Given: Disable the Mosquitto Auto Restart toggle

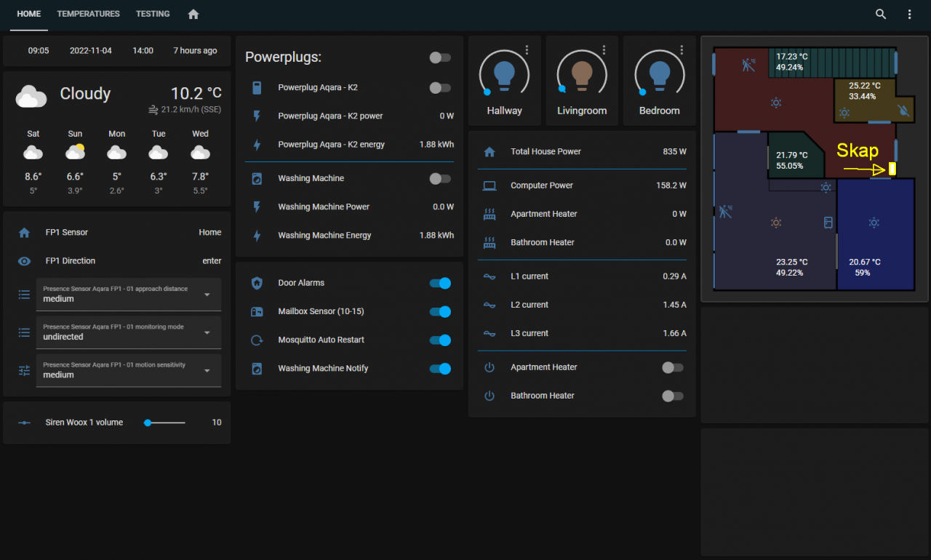Looking at the screenshot, I should click(439, 340).
